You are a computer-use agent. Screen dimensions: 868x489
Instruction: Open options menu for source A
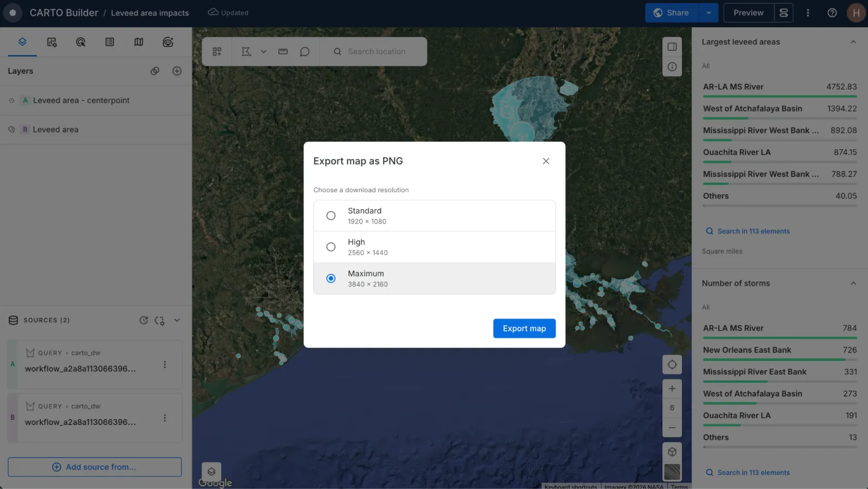tap(165, 365)
